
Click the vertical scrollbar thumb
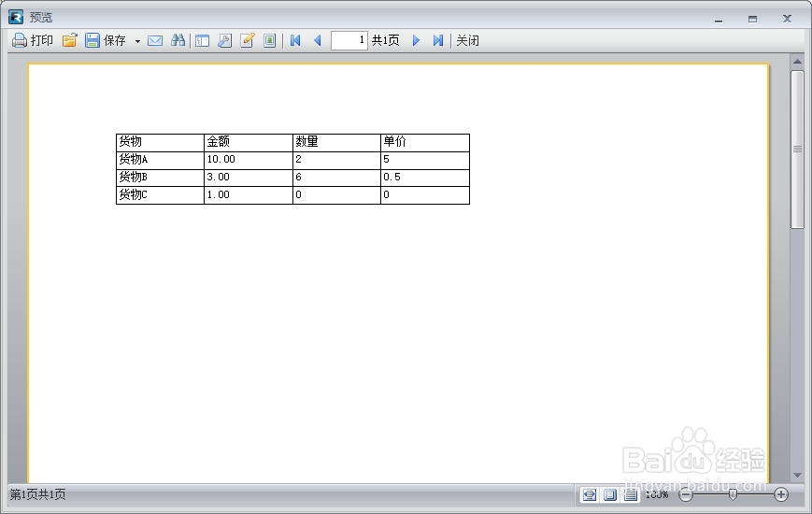797,150
